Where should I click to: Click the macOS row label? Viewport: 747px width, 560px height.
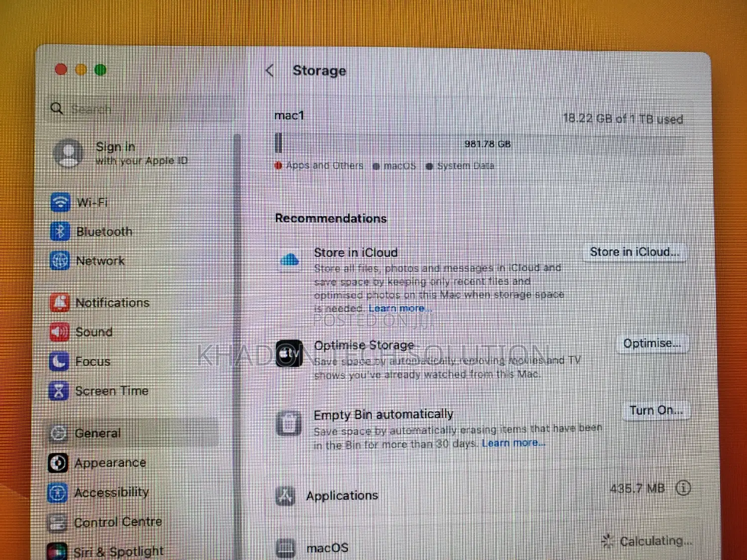pos(327,548)
